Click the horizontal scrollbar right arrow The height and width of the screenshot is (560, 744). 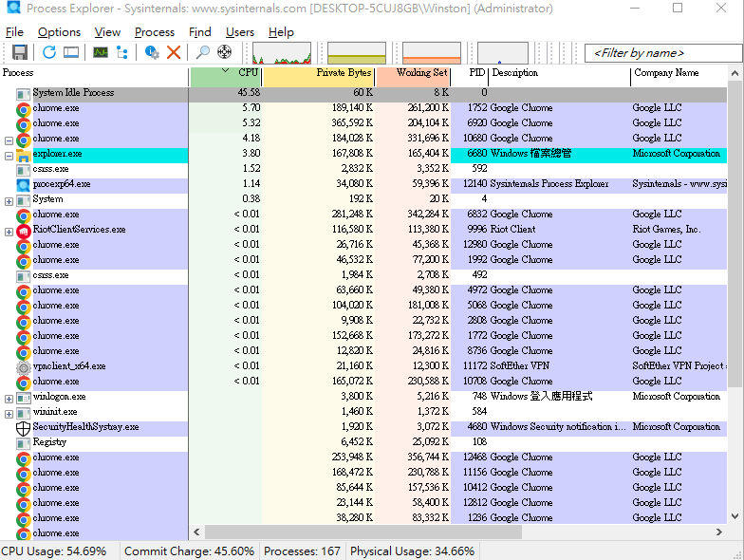tap(719, 532)
